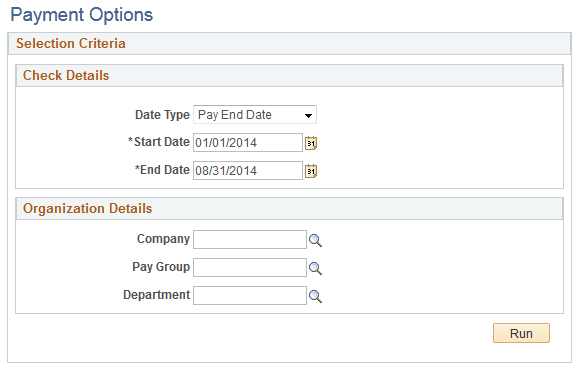Viewport: 578px width, 368px height.
Task: Click the *Start Date label
Action: tap(159, 142)
